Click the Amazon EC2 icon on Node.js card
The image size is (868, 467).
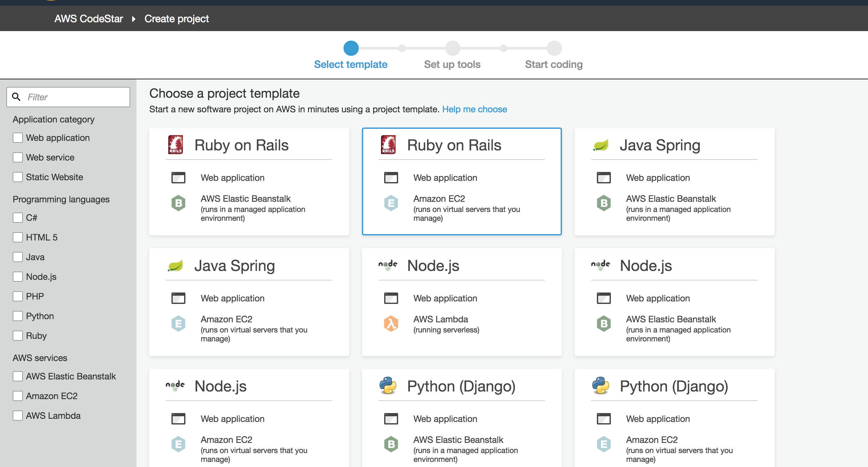[178, 444]
